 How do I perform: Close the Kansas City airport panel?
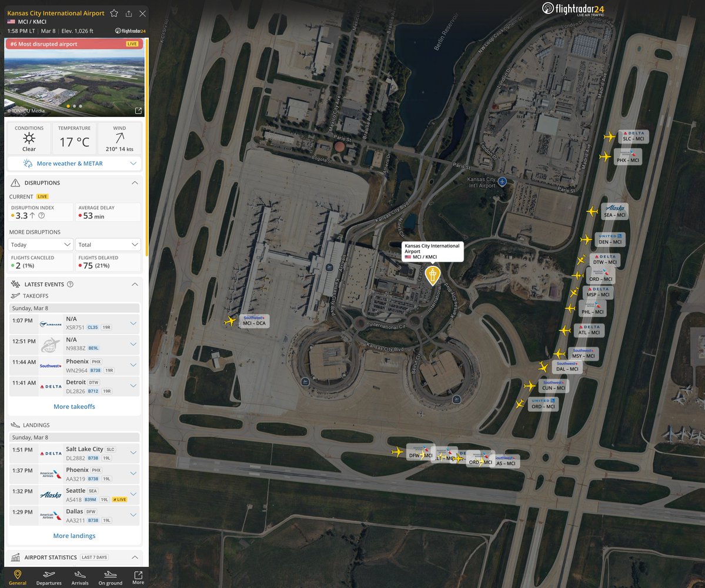(x=142, y=14)
